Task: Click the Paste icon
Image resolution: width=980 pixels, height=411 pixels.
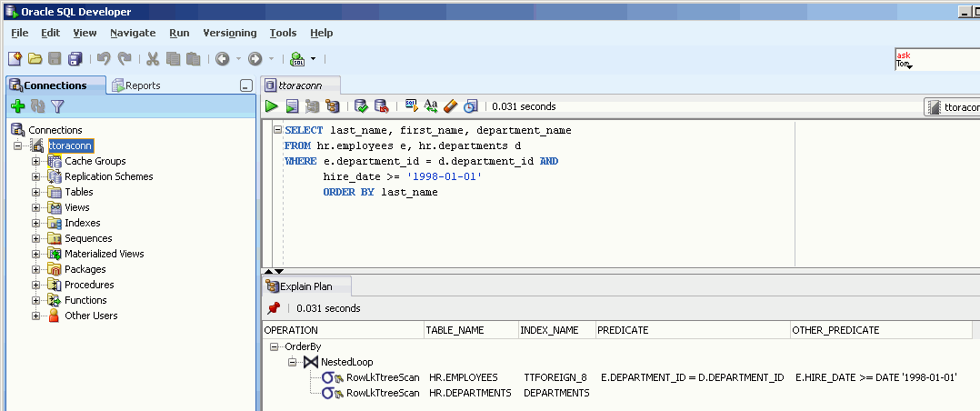Action: (x=193, y=59)
